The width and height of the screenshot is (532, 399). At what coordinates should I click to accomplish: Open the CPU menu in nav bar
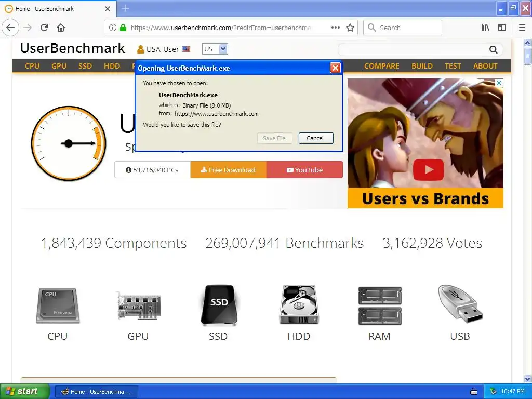32,66
